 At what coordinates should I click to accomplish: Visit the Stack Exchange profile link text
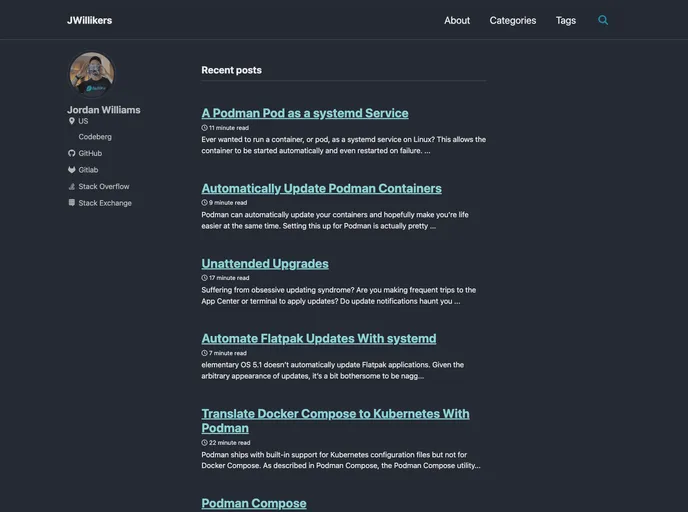[105, 203]
